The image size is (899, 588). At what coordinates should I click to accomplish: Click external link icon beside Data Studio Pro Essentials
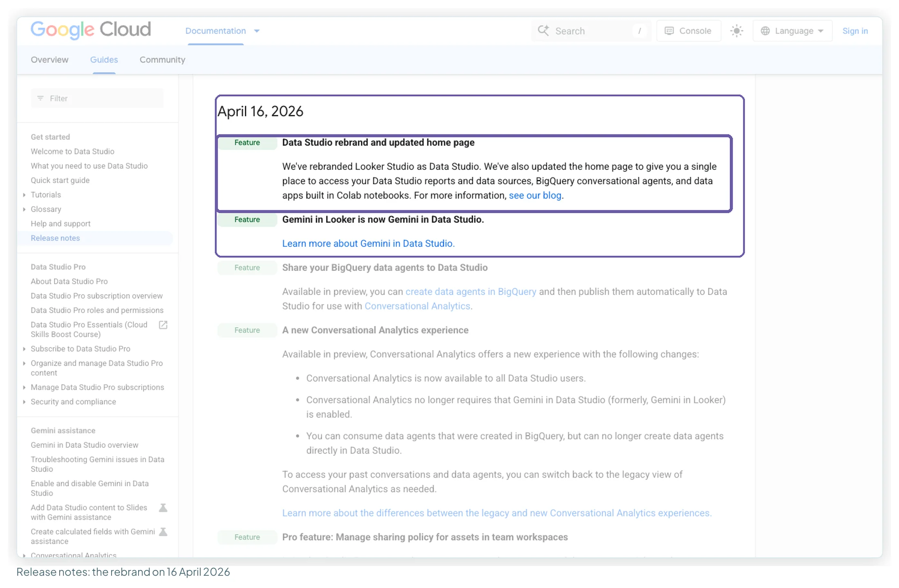coord(163,325)
